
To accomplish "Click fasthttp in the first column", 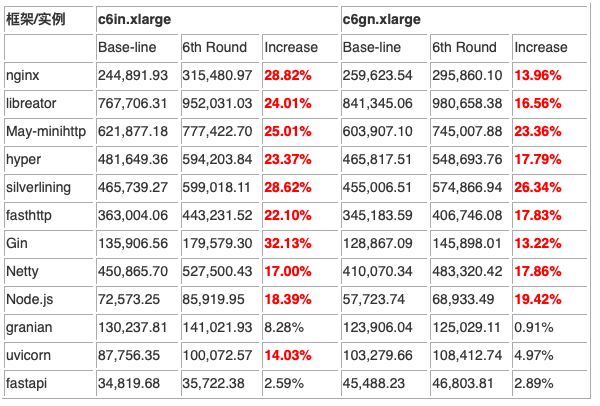I will [x=28, y=215].
